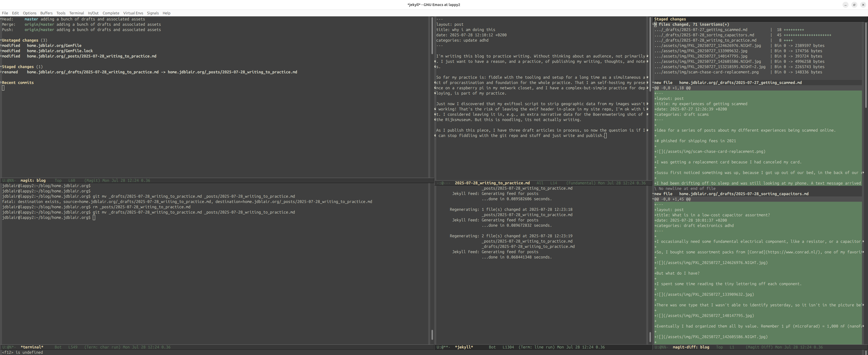The image size is (868, 355).
Task: Open the Tools menu
Action: click(x=61, y=13)
